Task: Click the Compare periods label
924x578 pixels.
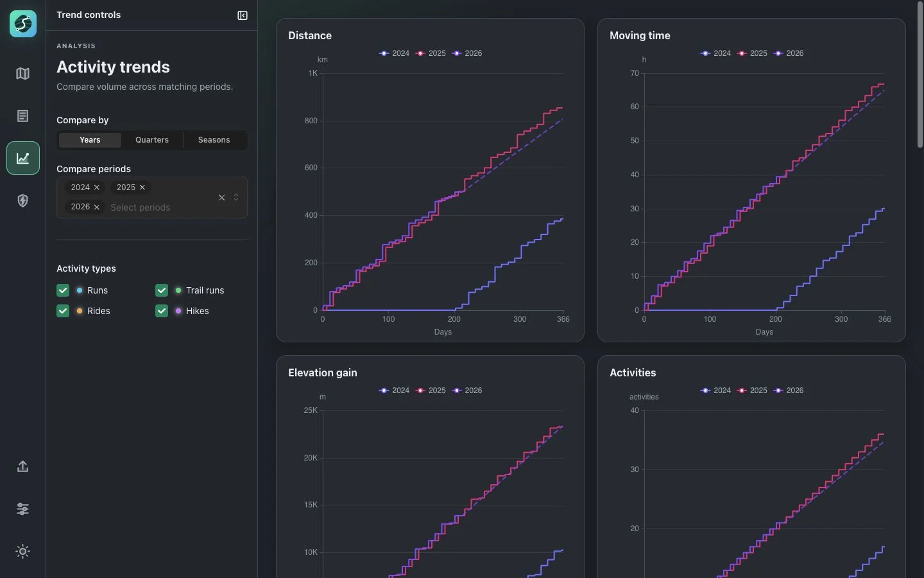Action: point(94,169)
